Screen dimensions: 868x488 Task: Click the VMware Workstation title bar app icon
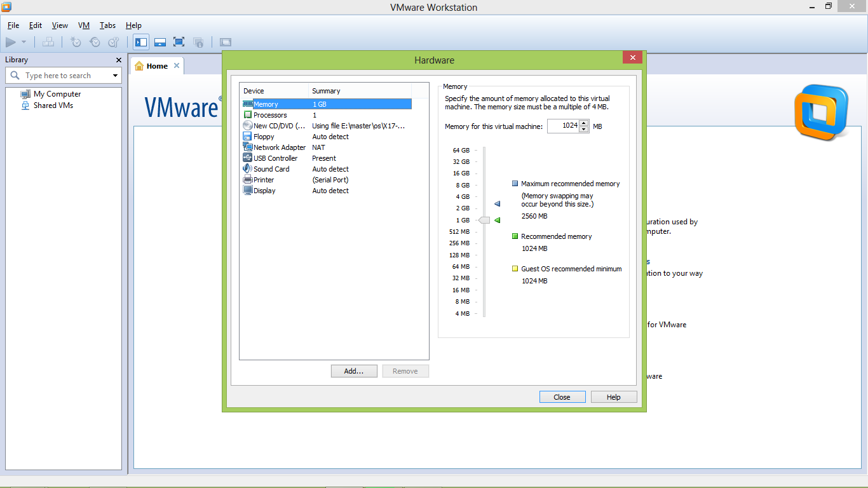pyautogui.click(x=7, y=6)
